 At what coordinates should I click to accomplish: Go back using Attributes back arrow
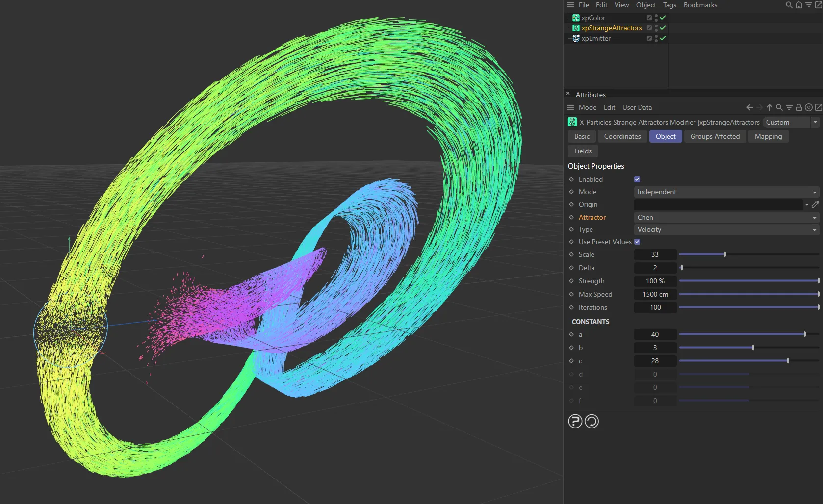pos(749,107)
